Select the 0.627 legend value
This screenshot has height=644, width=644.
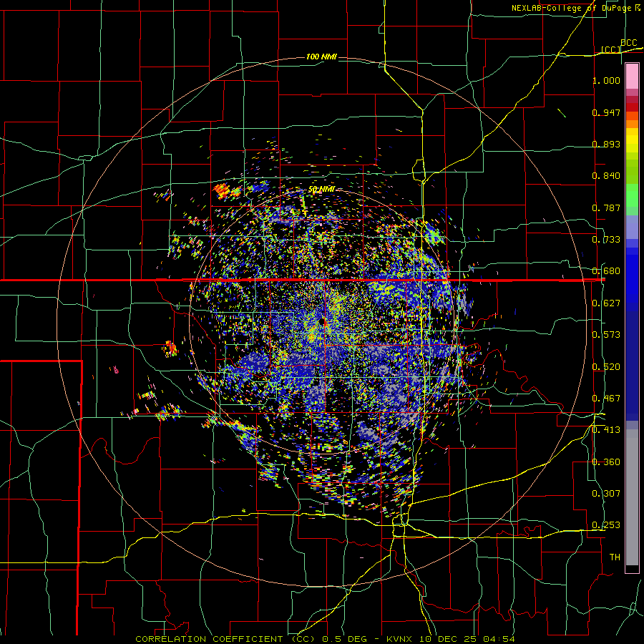click(x=606, y=303)
